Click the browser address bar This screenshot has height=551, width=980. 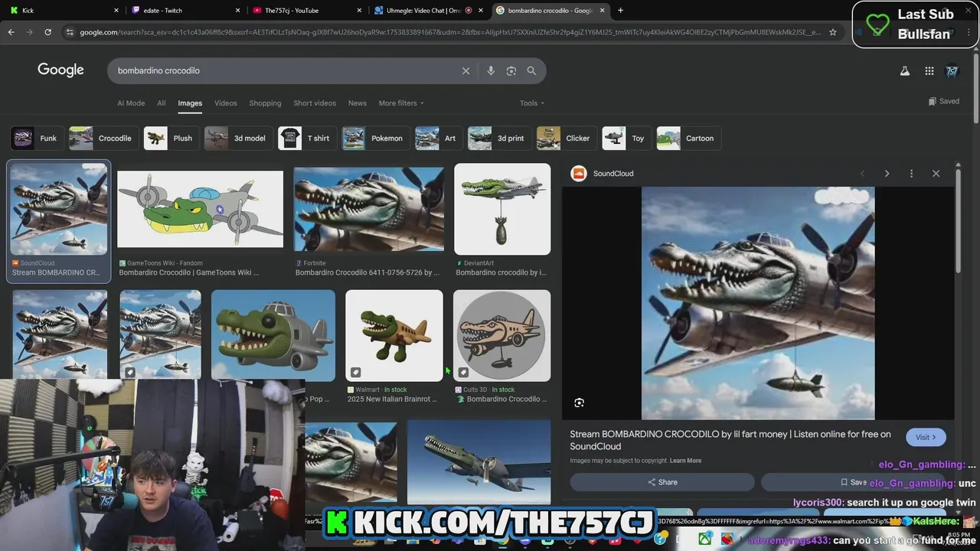tap(449, 32)
